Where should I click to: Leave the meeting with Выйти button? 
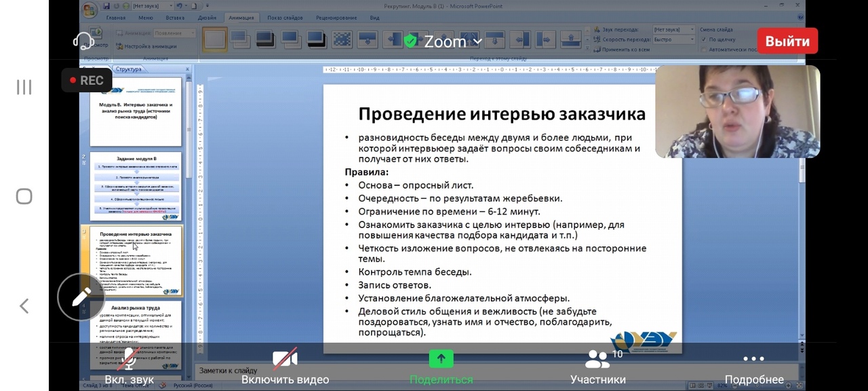(x=787, y=41)
